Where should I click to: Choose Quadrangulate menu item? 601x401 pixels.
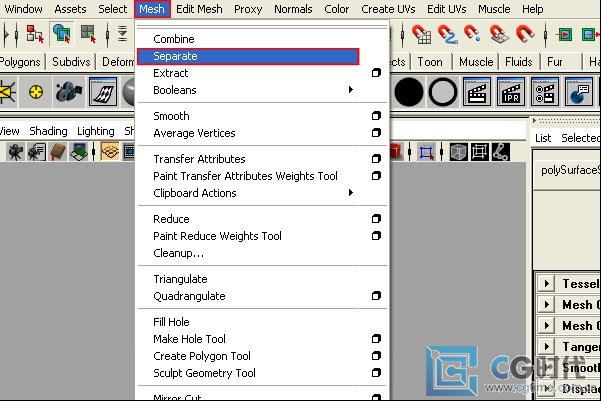coord(189,296)
